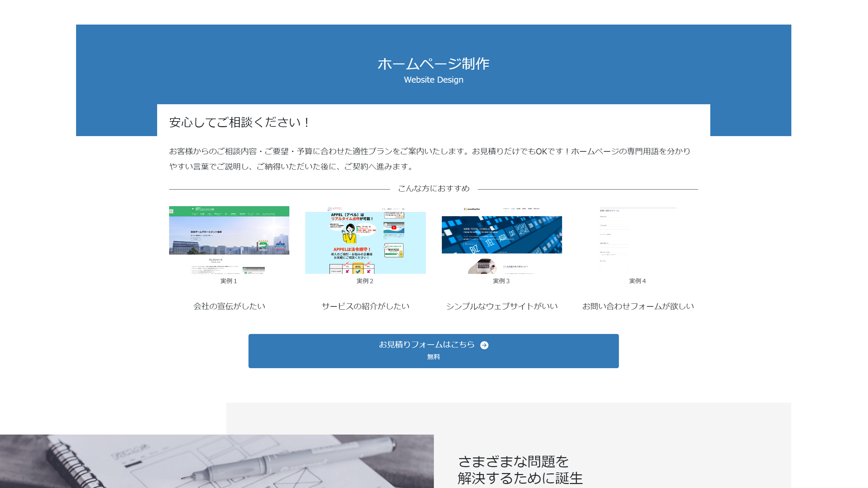Click the notebook and pen photo
Screen dimensions: 868x488
[x=217, y=461]
